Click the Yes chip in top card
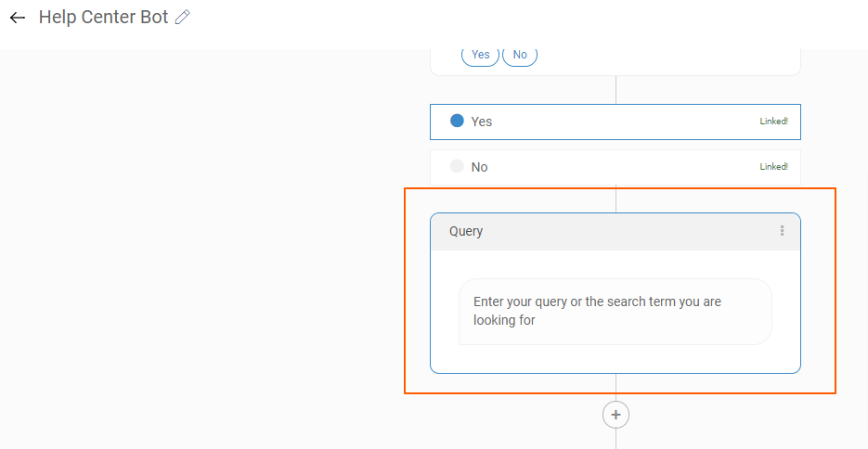The image size is (868, 449). [480, 55]
